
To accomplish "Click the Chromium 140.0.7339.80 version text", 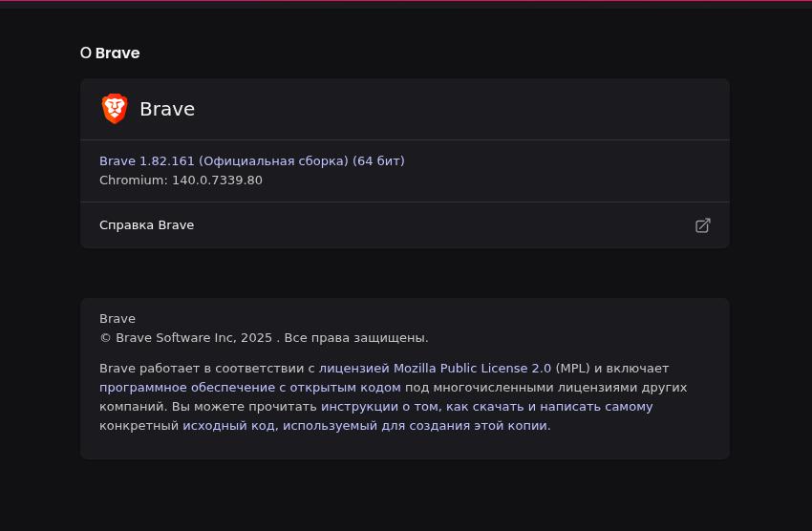I will (181, 180).
